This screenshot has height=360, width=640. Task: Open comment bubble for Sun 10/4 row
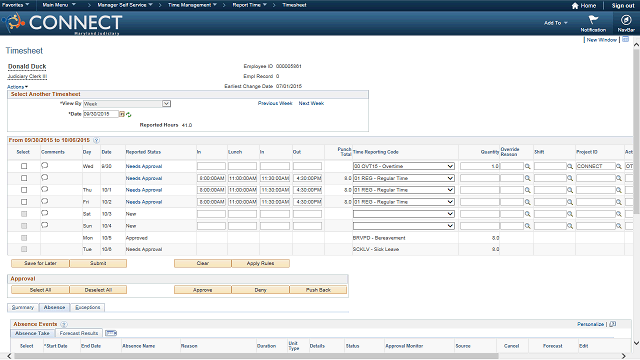point(44,224)
